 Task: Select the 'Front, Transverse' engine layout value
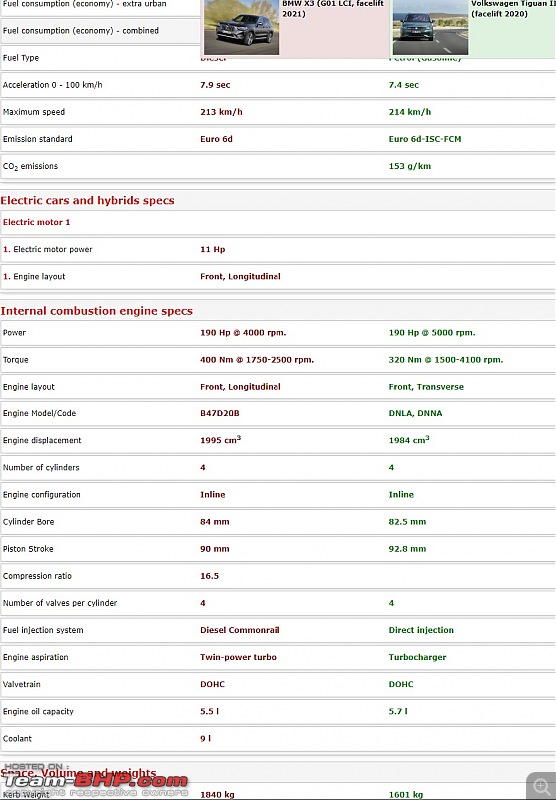point(426,387)
